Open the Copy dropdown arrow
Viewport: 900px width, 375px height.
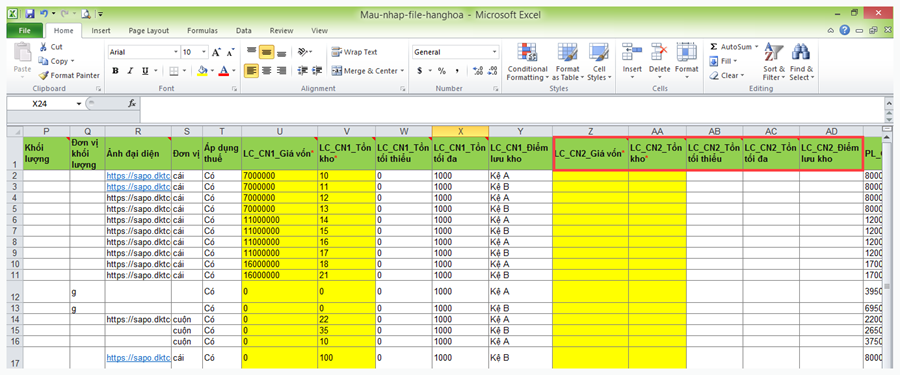click(x=73, y=61)
